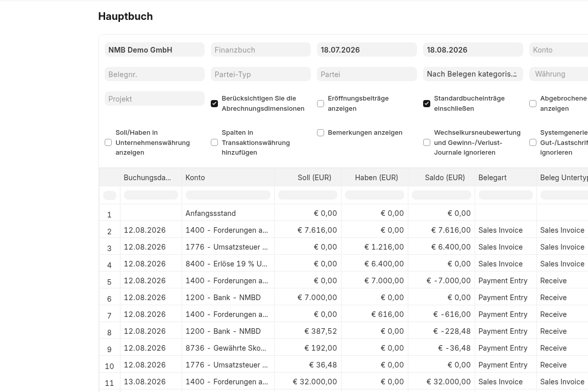
Task: Click the end date field 18.08.2026
Action: 473,50
